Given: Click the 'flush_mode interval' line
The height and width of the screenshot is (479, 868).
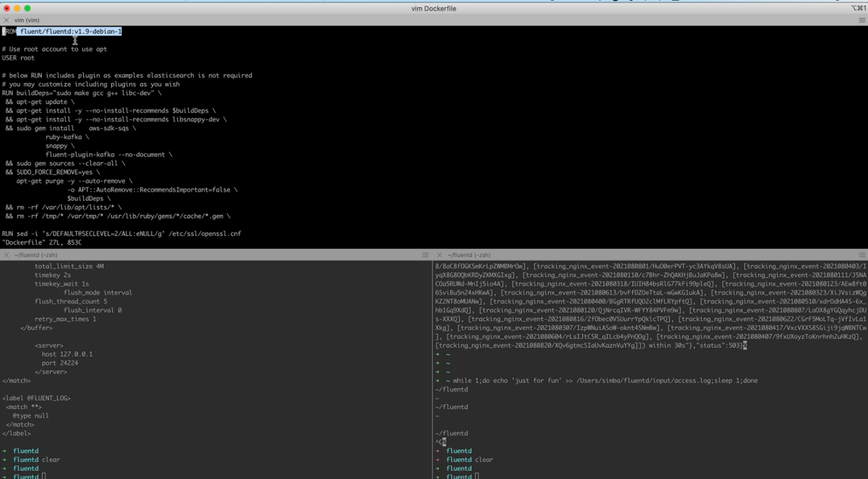Looking at the screenshot, I should pos(98,293).
